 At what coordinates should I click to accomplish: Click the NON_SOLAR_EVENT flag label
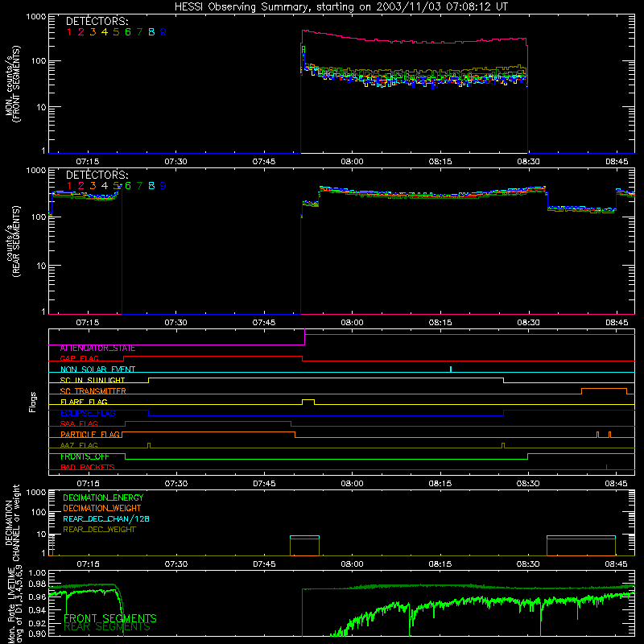pos(97,369)
